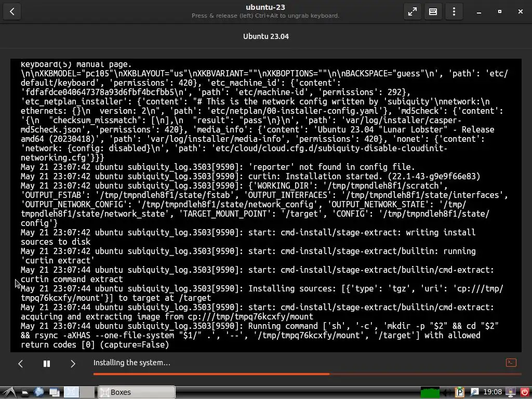532x399 pixels.
Task: Click the show desktop taskbar icon
Action: pos(54,393)
